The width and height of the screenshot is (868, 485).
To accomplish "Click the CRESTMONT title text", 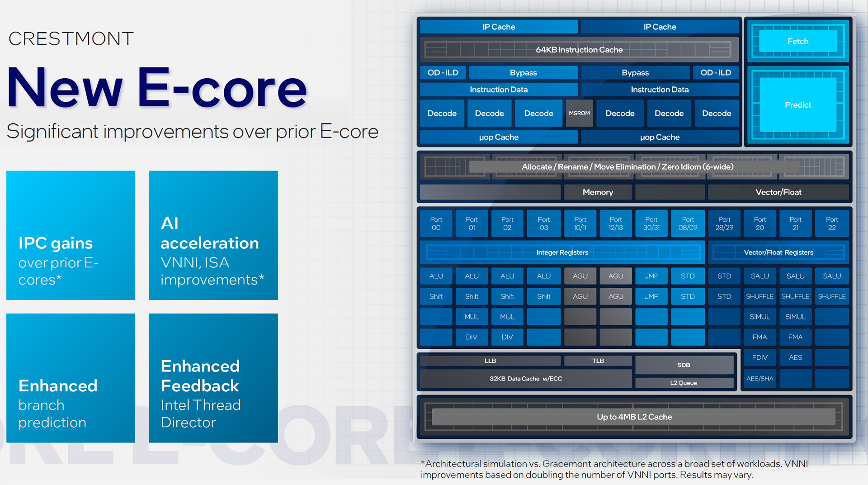I will (x=71, y=39).
